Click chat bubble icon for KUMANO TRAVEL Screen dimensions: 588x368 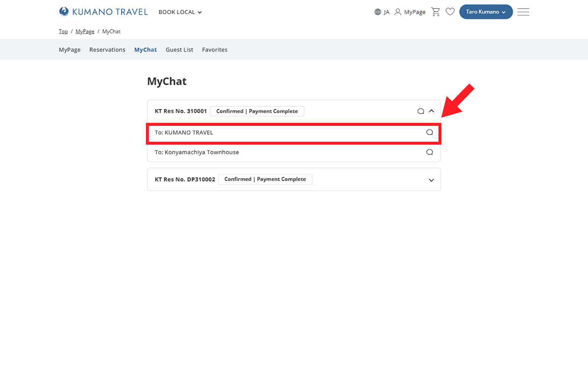tap(429, 132)
